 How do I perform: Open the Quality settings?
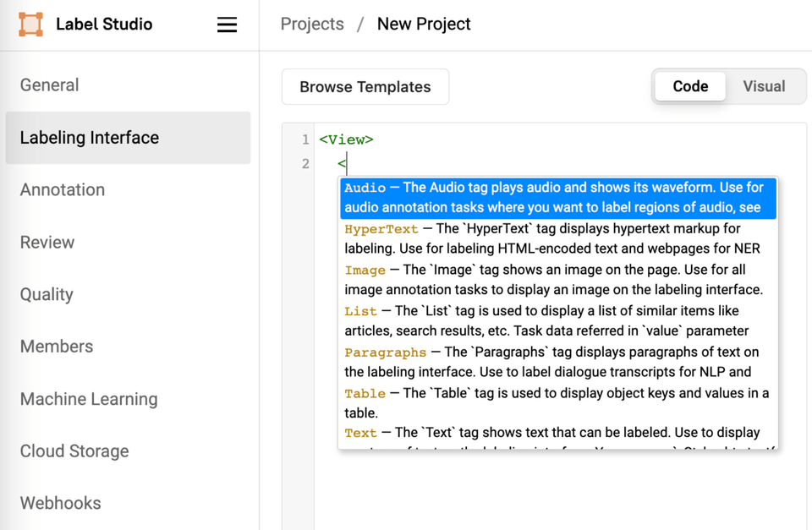click(47, 294)
